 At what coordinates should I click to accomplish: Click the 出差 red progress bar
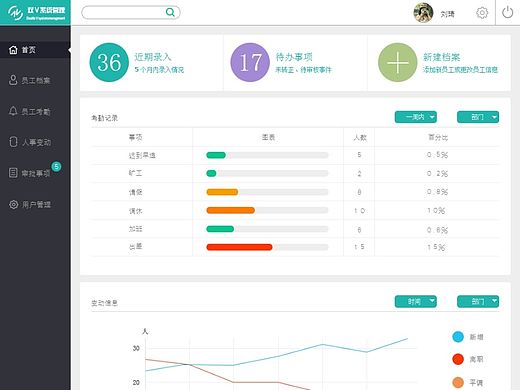[x=239, y=247]
